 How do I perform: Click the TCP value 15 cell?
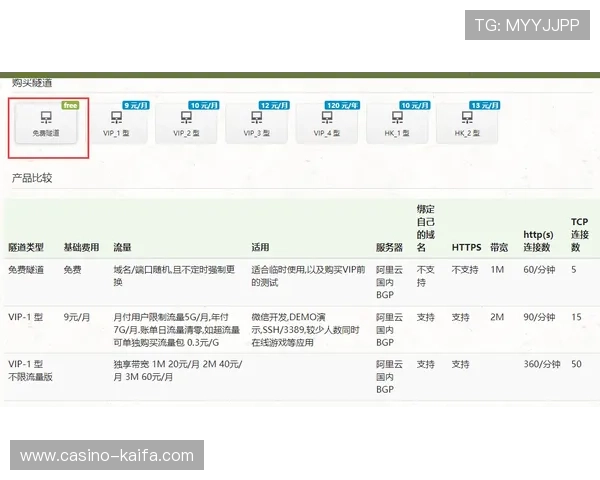tap(576, 317)
